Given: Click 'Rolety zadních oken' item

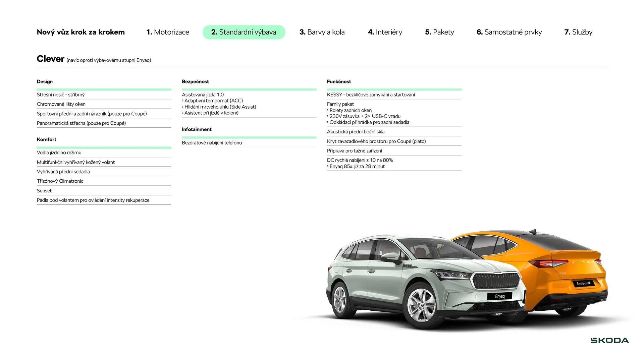Looking at the screenshot, I should [349, 110].
